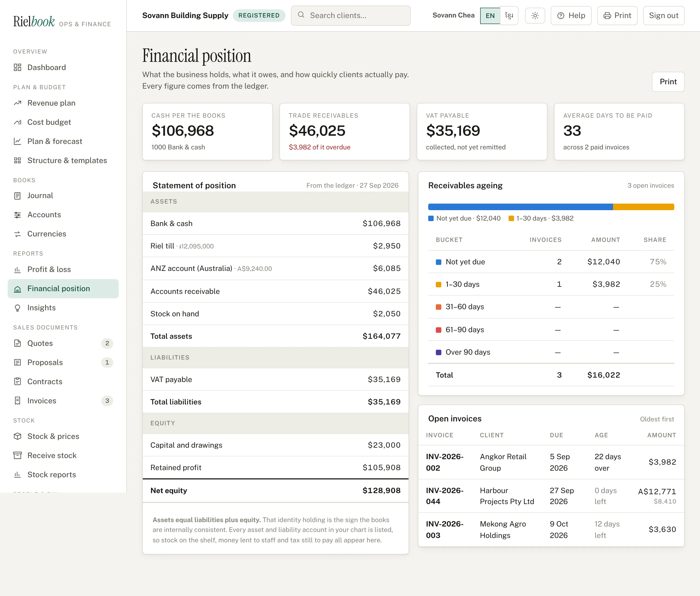Click the Angkor Retail Group client
This screenshot has height=596, width=700.
click(x=503, y=462)
